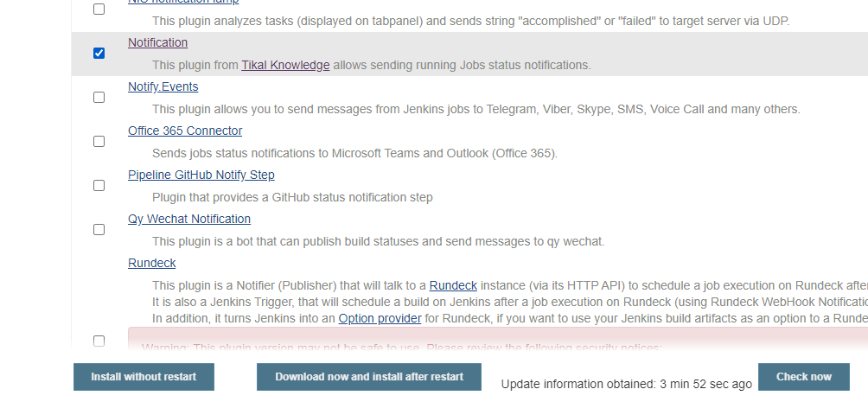Viewport: 868px width, 402px height.
Task: Click Download now and install after restart
Action: (369, 377)
